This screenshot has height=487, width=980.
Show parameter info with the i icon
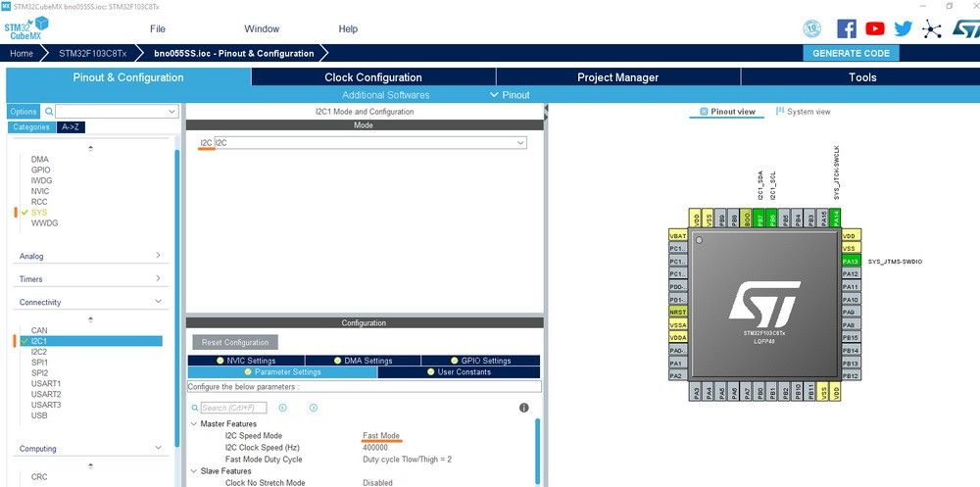pos(523,408)
